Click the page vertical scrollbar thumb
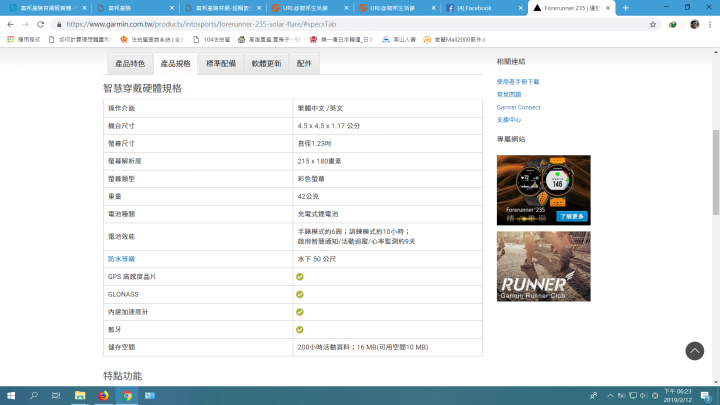This screenshot has width=720, height=405. pyautogui.click(x=716, y=172)
